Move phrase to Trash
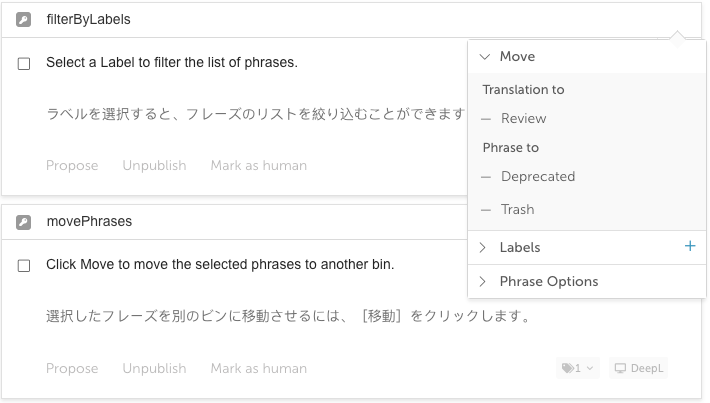710x403 pixels. pos(518,210)
